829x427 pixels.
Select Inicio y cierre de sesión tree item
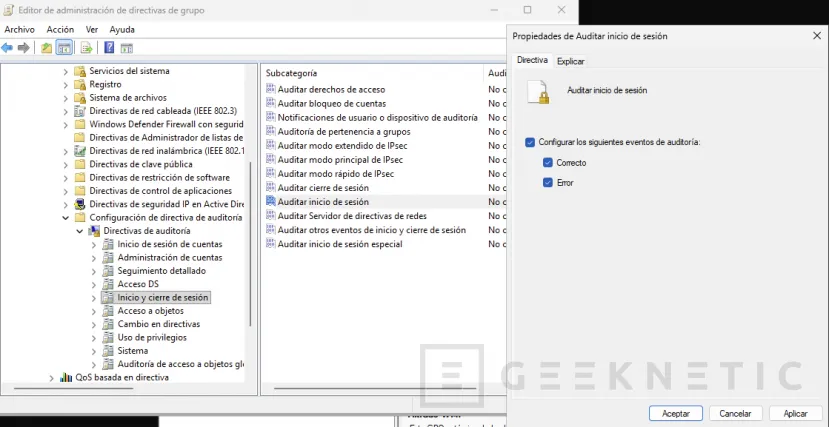163,298
